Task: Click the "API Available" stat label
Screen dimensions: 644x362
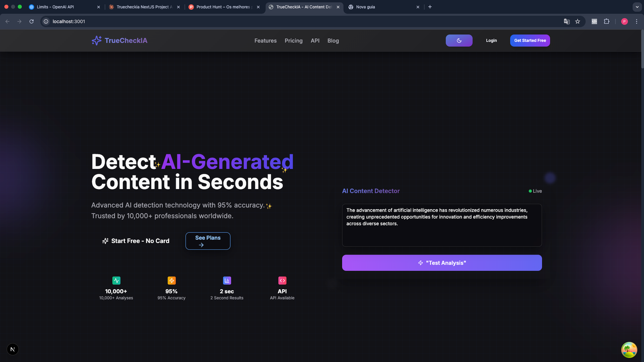Action: (282, 298)
